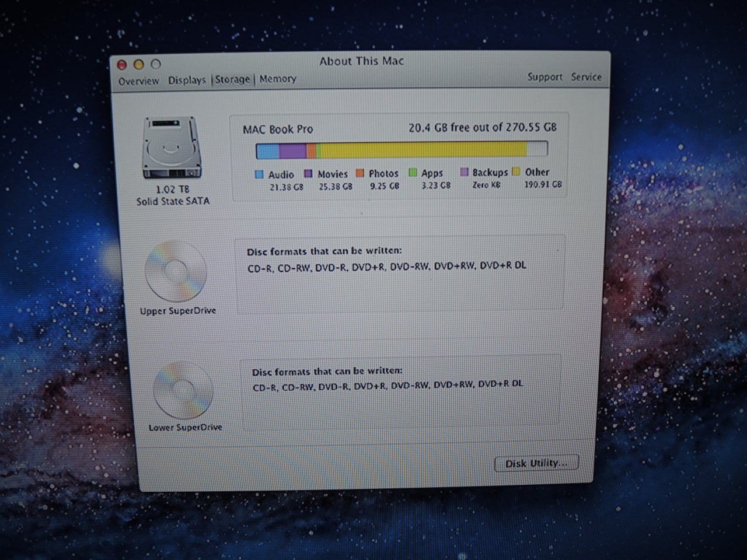Click the 'Solid State SATA' label
This screenshot has width=747, height=560.
coord(173,201)
